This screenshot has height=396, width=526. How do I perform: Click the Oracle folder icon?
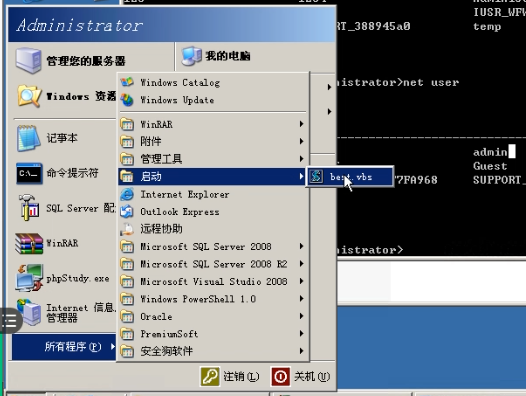pos(127,316)
